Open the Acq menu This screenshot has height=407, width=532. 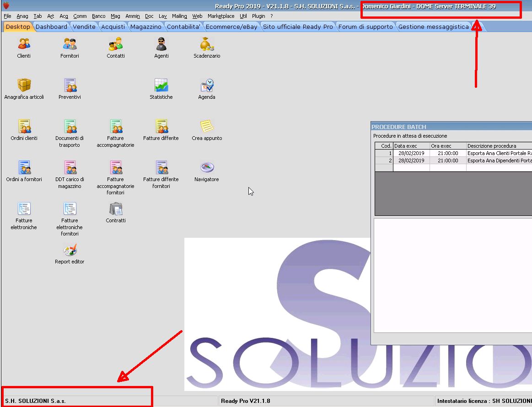click(64, 16)
